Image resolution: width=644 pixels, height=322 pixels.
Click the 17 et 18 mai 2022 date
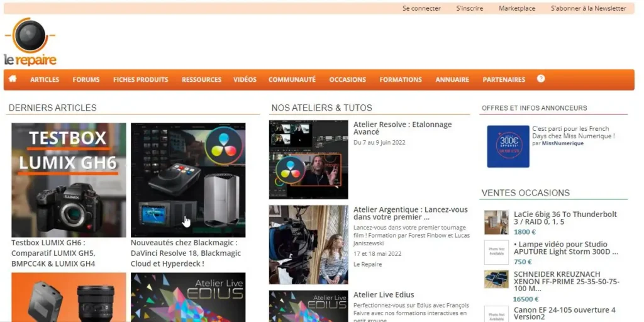point(377,254)
